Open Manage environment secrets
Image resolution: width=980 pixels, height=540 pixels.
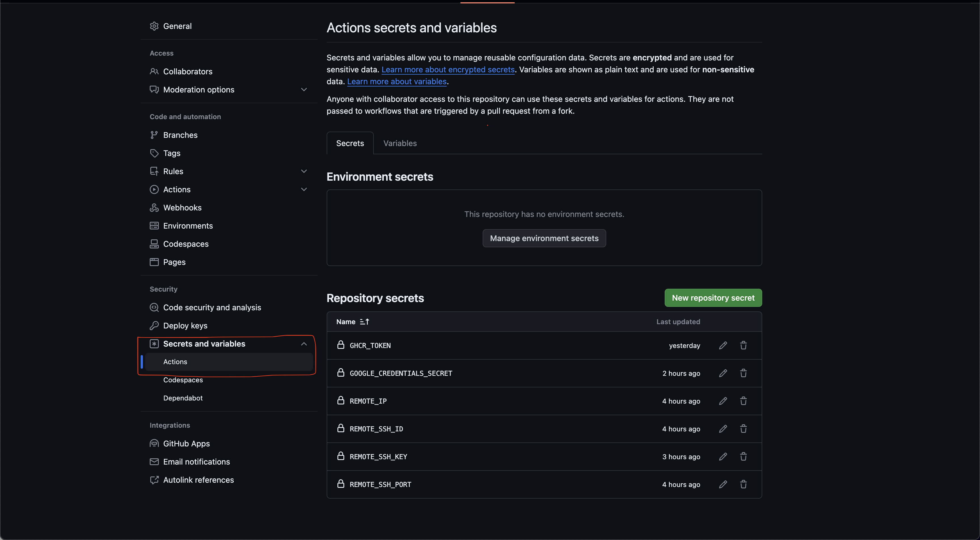544,238
